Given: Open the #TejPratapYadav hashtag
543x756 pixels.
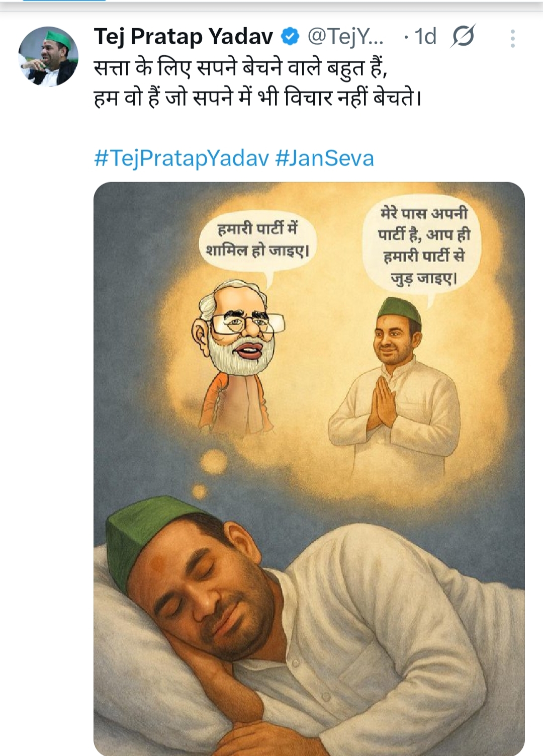Looking at the screenshot, I should tap(182, 158).
